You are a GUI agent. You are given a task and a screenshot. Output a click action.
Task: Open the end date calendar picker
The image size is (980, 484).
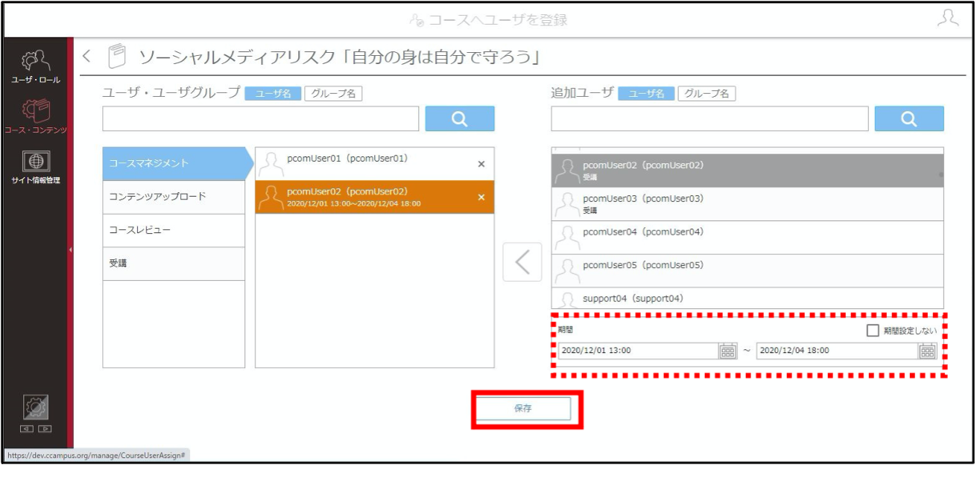(x=928, y=351)
